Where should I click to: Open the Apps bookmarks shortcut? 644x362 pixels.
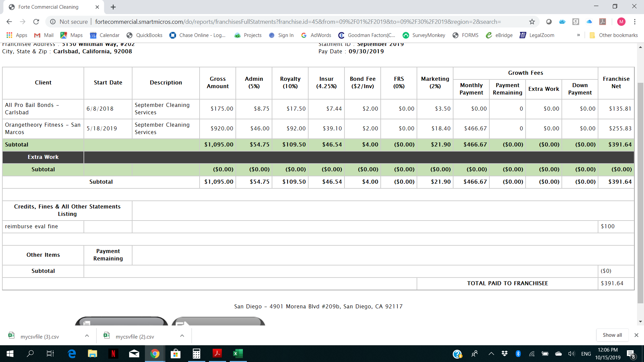click(x=17, y=35)
